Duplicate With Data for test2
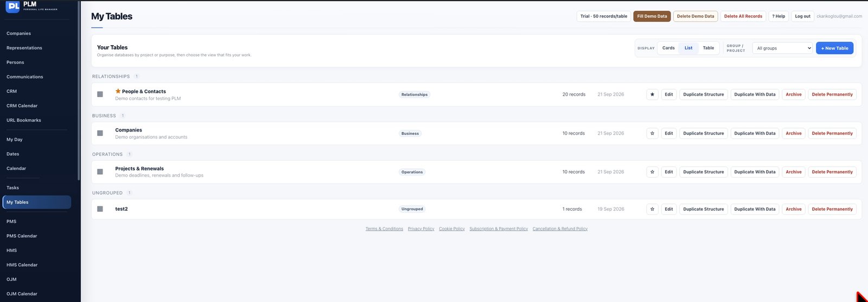868x302 pixels. tap(755, 209)
